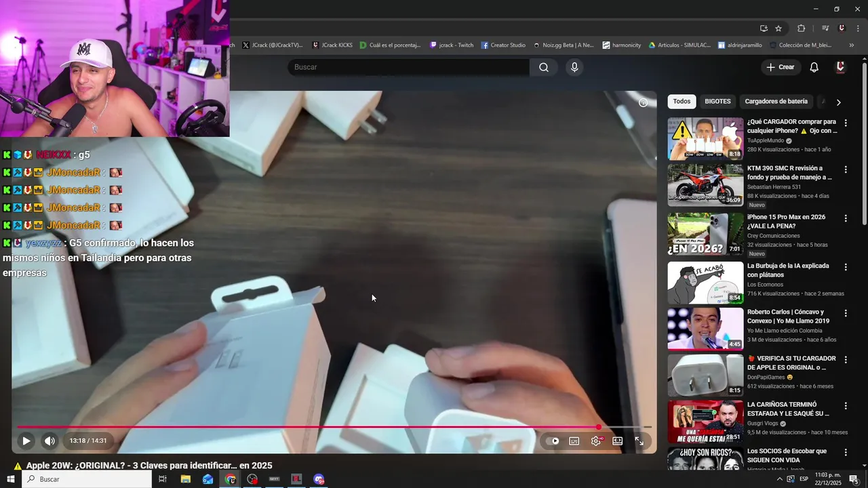Open the Windows Start menu
The image size is (868, 488).
(10, 479)
